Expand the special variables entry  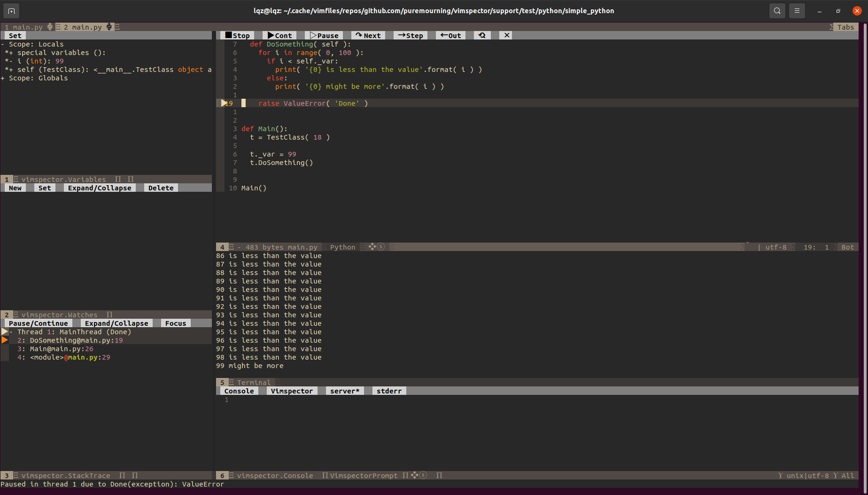55,53
